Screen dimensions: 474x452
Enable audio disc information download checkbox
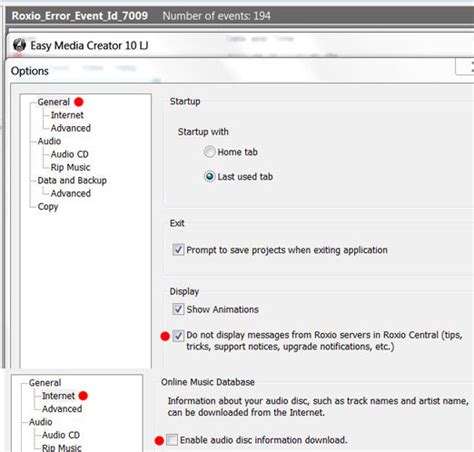(172, 440)
